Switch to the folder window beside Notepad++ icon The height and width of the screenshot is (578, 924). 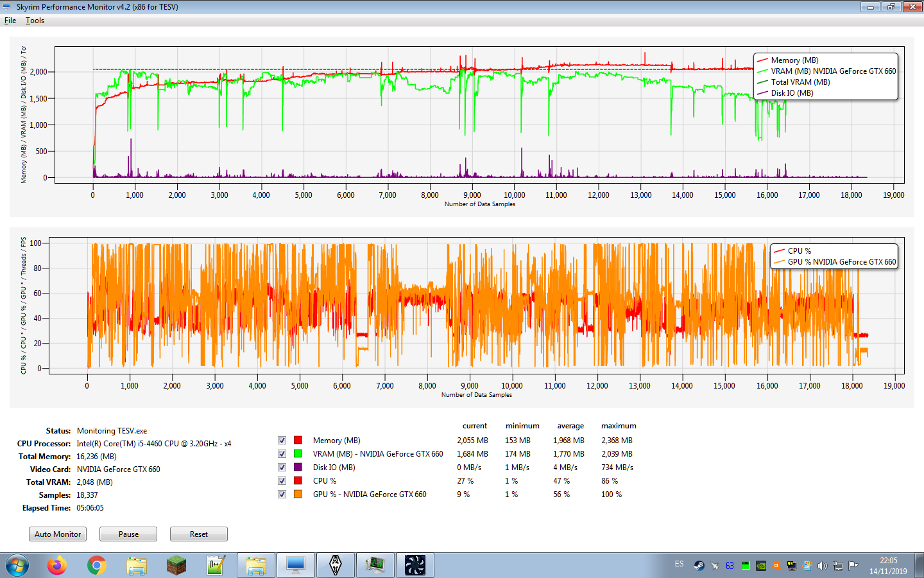[x=256, y=565]
